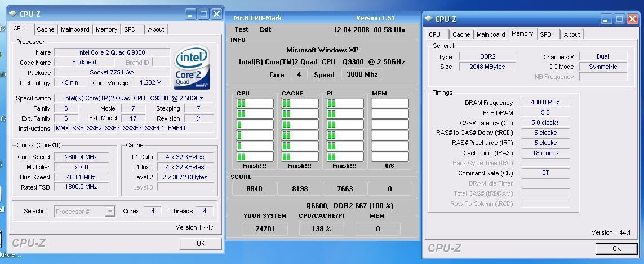Screen dimensions: 644x264
Task: Click Mr.H CPU-Mark title bar
Action: click(x=322, y=18)
